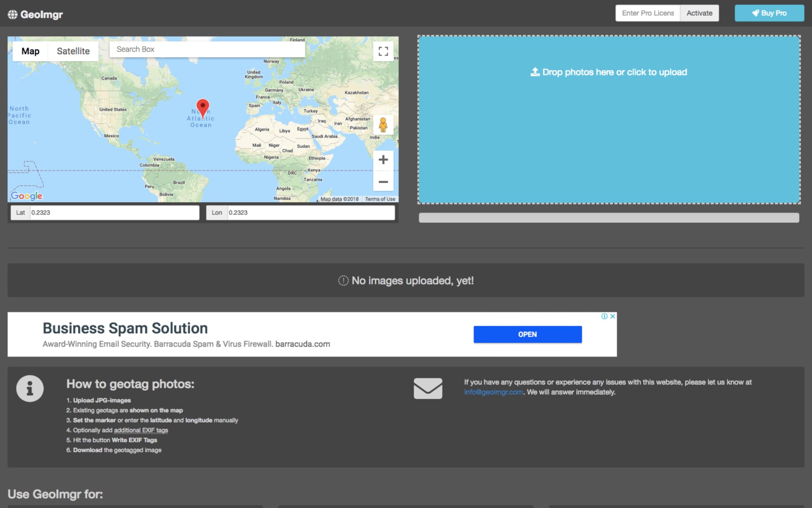
Task: Click the Google logo on map
Action: point(27,196)
